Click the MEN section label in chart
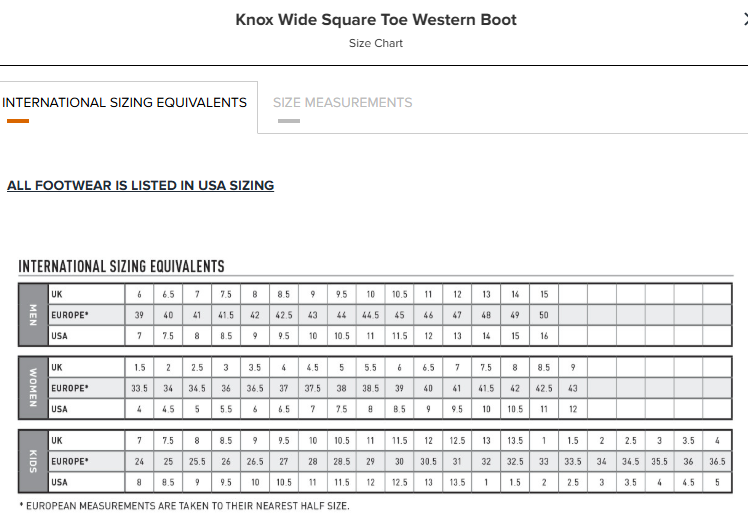This screenshot has height=520, width=748. (x=33, y=315)
